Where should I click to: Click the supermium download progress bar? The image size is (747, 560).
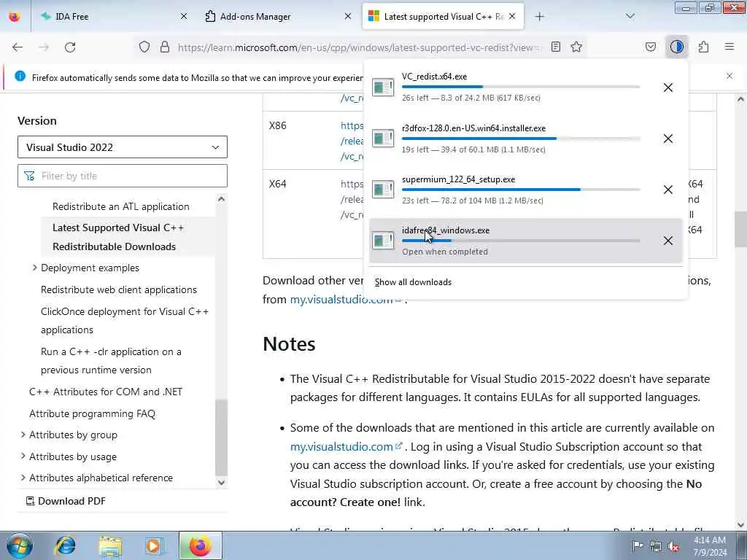pyautogui.click(x=521, y=190)
